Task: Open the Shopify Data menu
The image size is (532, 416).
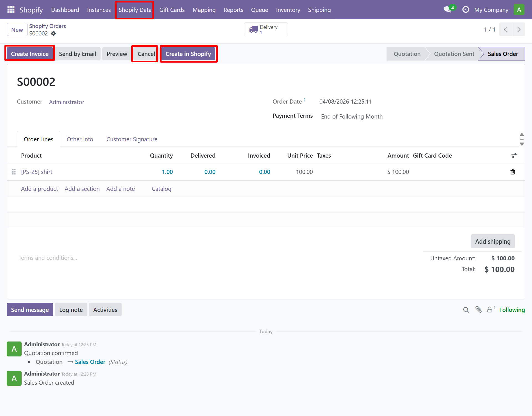Action: pyautogui.click(x=134, y=10)
